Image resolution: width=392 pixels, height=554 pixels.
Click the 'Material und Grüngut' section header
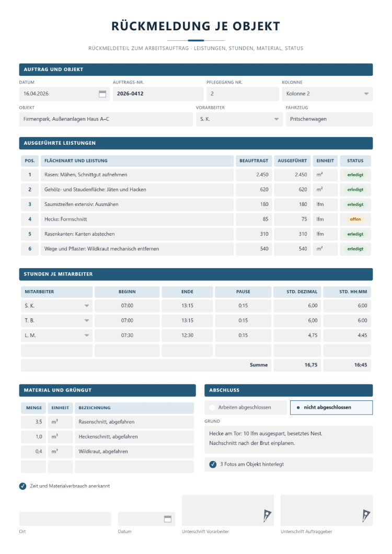[x=108, y=390]
